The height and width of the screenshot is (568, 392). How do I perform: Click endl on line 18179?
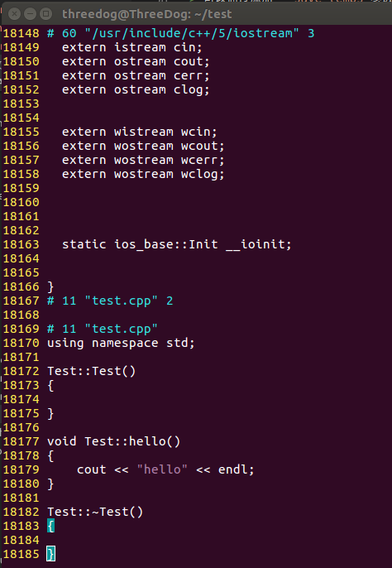pyautogui.click(x=232, y=469)
